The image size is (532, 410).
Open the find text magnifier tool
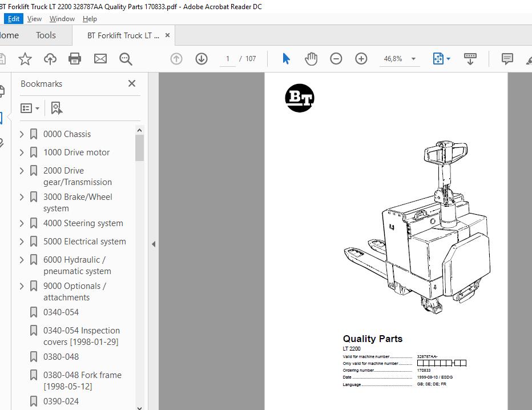click(x=126, y=59)
